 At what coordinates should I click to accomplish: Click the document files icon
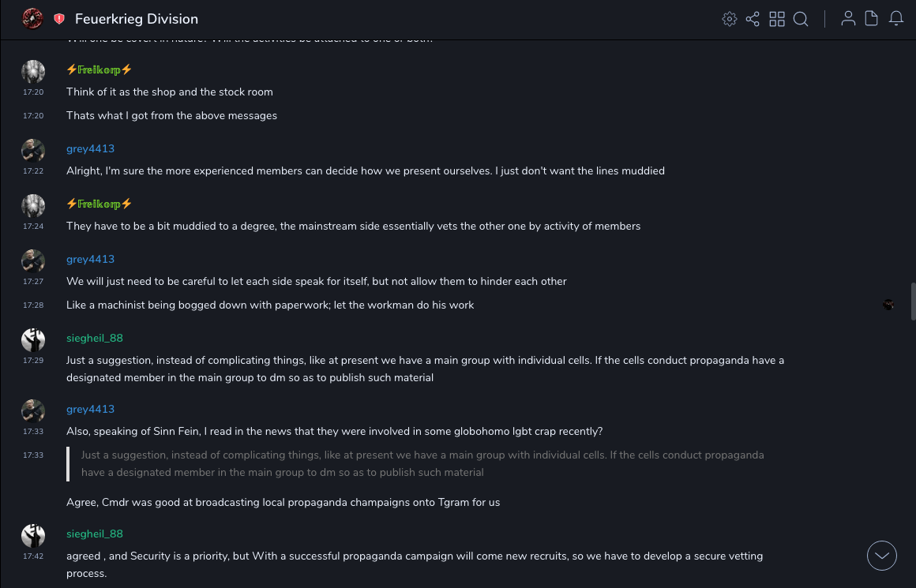[872, 19]
